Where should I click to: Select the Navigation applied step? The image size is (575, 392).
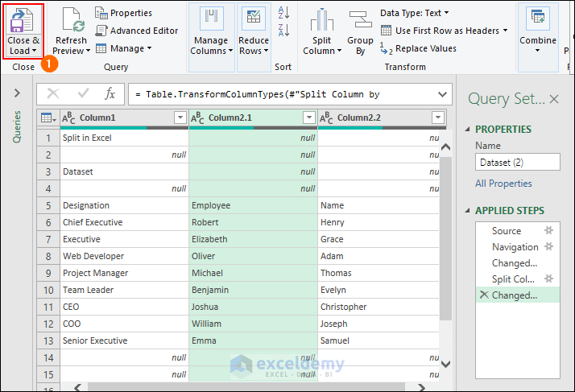[x=515, y=247]
